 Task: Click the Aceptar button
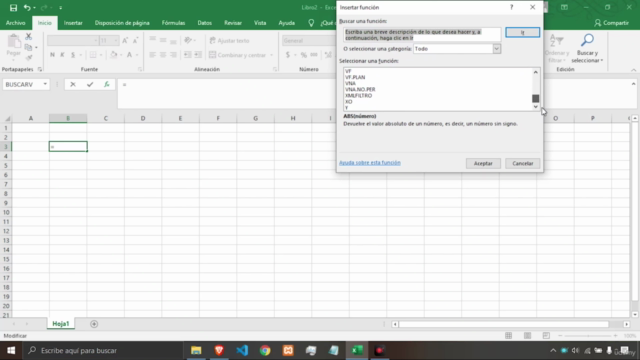[483, 163]
